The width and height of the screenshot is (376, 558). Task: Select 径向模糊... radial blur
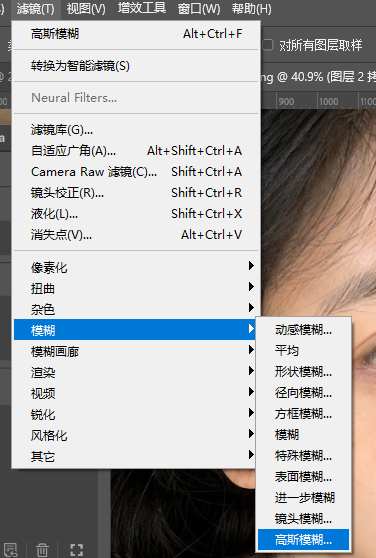pyautogui.click(x=303, y=393)
